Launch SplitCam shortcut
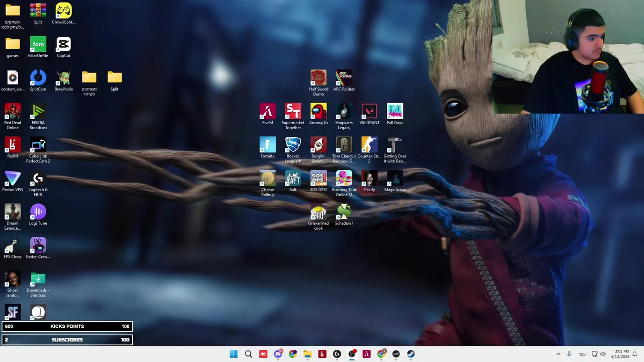Image resolution: width=644 pixels, height=362 pixels. pos(38,81)
